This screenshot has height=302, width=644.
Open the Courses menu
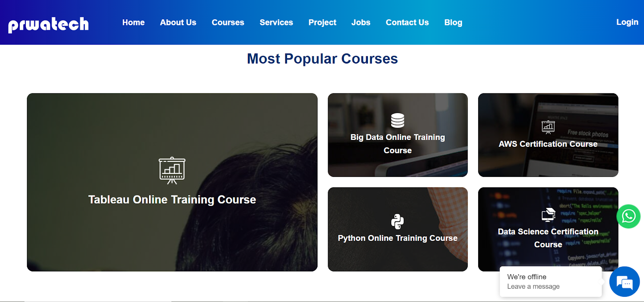click(228, 23)
